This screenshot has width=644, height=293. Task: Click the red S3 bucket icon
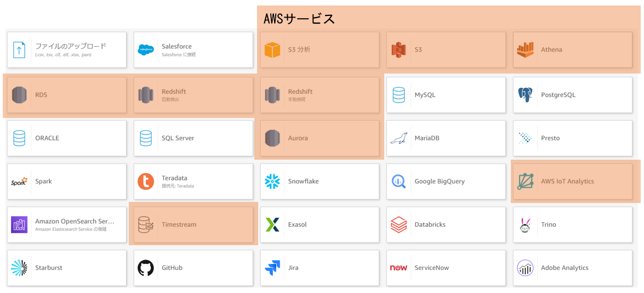click(x=398, y=50)
